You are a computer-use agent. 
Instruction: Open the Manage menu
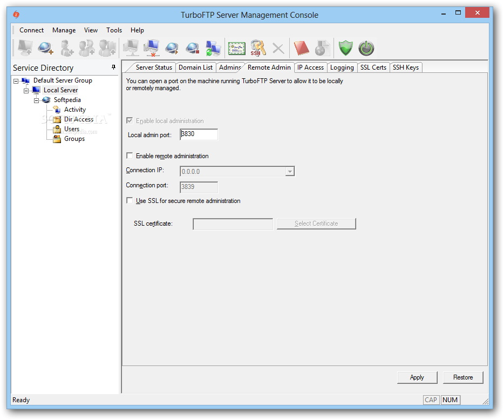tap(64, 30)
